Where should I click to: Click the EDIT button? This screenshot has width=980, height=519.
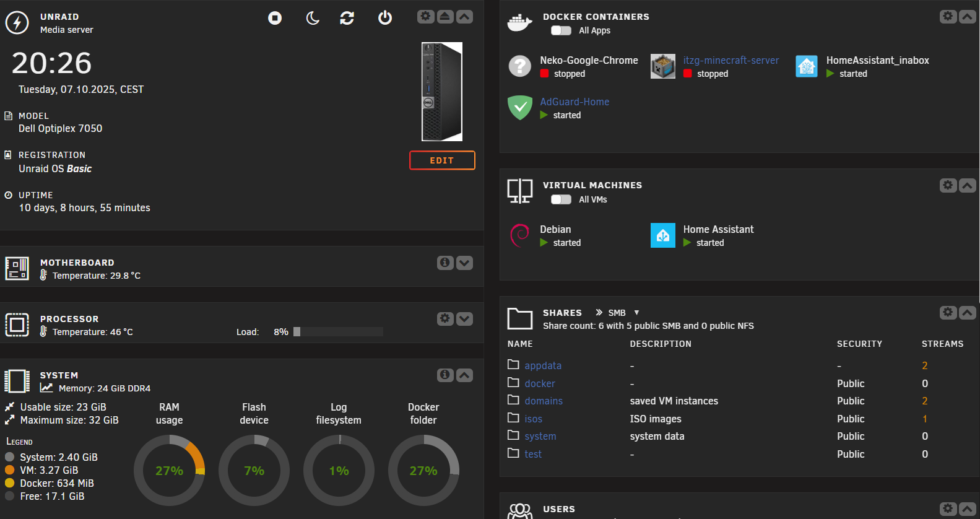(442, 160)
